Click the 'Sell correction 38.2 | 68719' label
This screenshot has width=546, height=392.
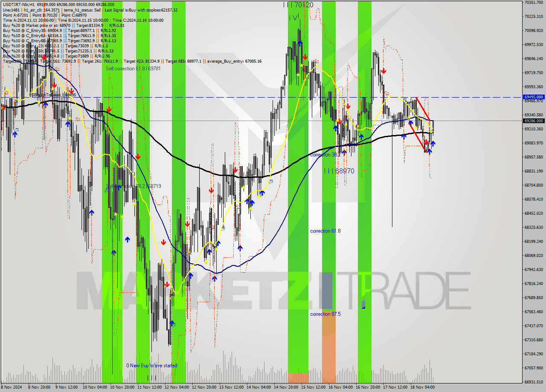point(133,186)
